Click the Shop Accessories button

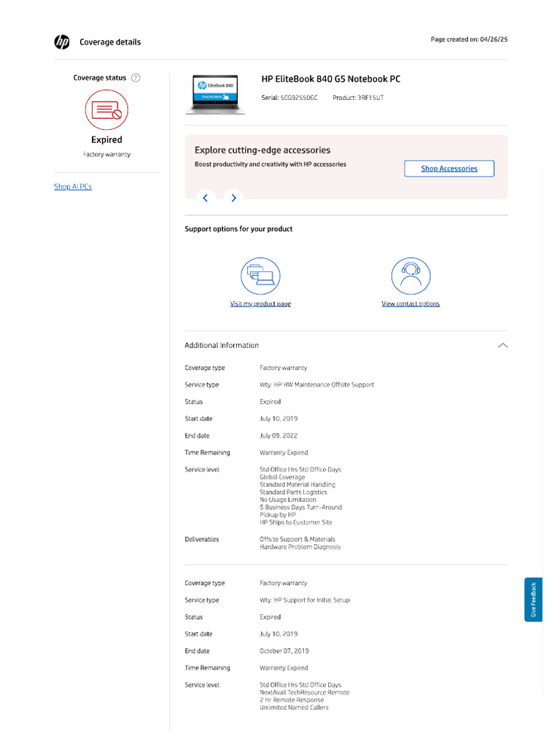tap(449, 169)
